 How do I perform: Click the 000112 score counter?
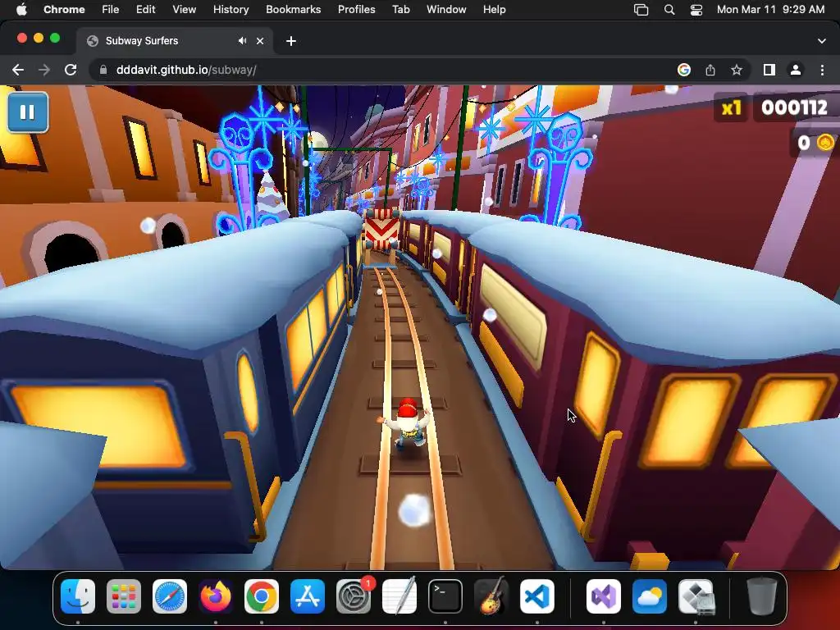tap(794, 107)
